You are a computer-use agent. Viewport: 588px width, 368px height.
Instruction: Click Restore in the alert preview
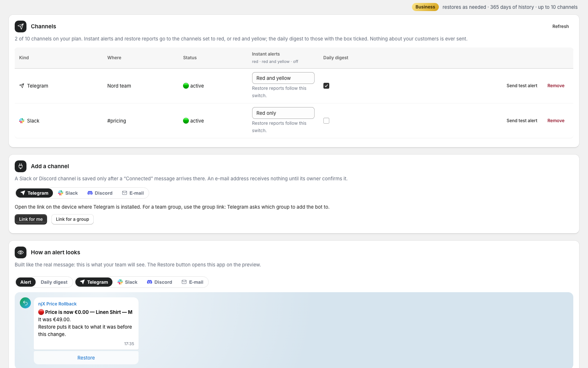86,358
